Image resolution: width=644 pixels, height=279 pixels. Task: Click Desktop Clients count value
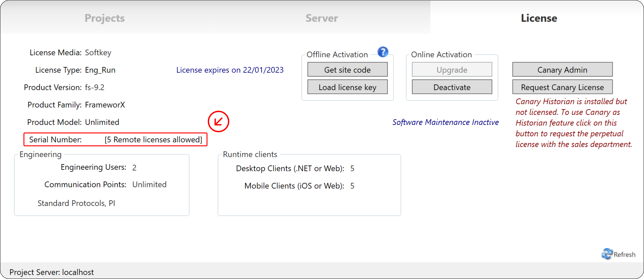click(x=352, y=168)
